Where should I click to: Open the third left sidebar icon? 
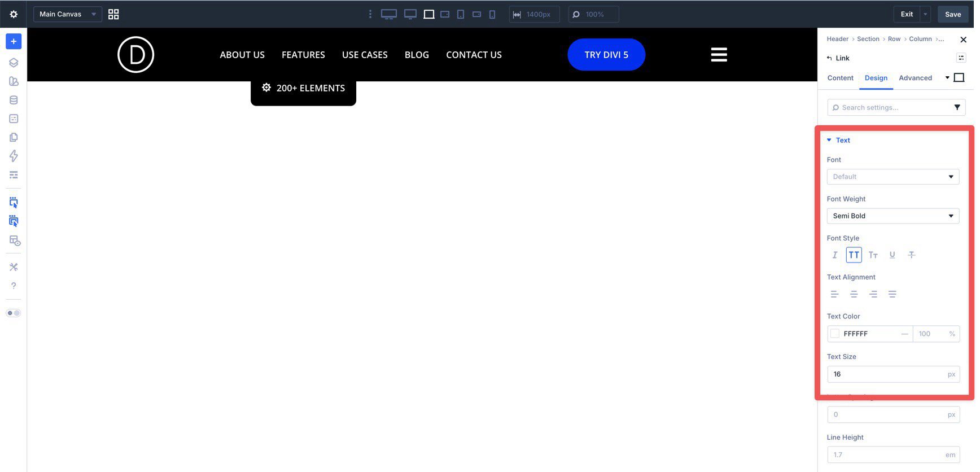[x=14, y=81]
